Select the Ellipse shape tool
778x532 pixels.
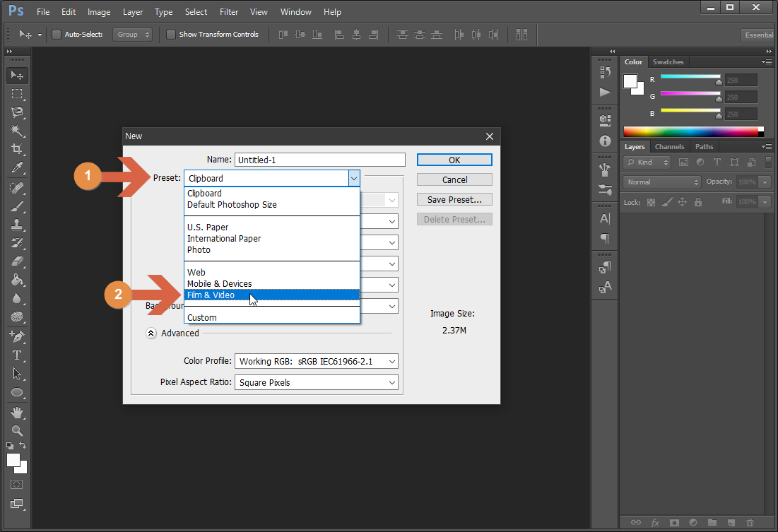pyautogui.click(x=17, y=393)
